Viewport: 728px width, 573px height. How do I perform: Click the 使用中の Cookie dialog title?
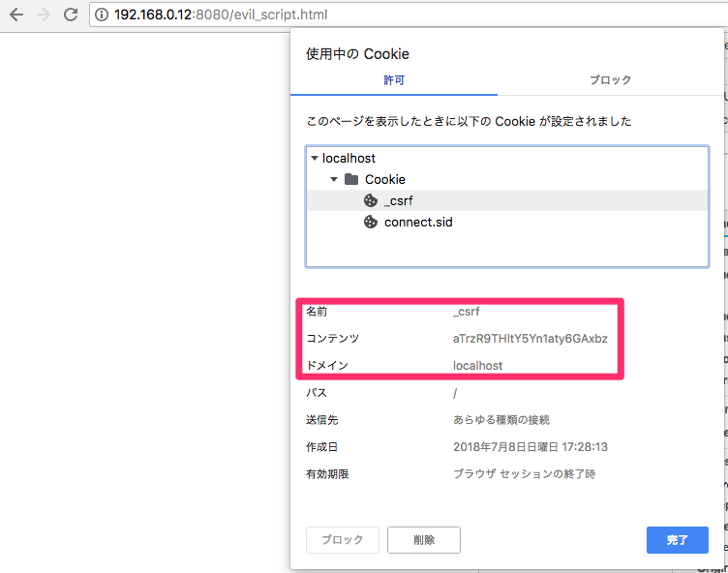[x=357, y=54]
